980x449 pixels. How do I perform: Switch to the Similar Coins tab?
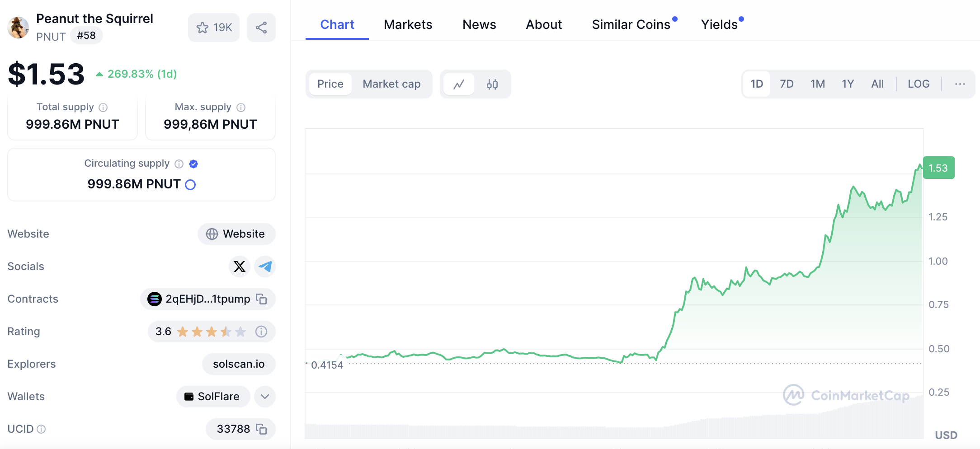coord(631,24)
